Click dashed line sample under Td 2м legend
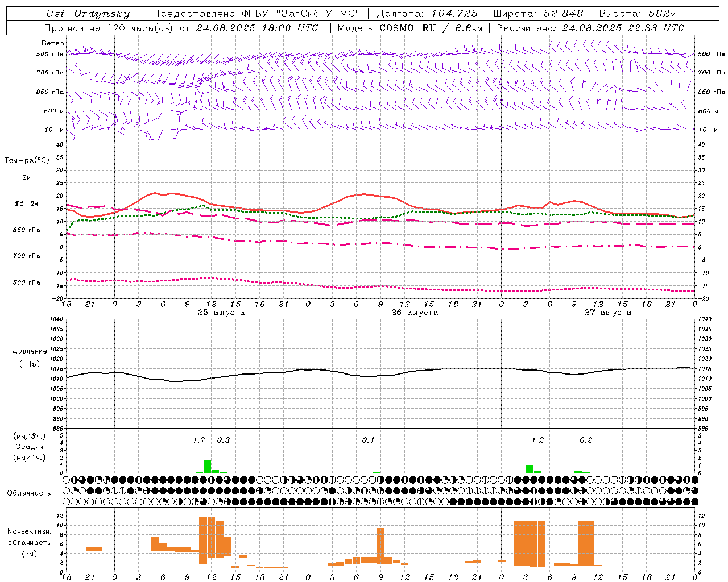Screen dimensions: 728x582 pos(26,210)
